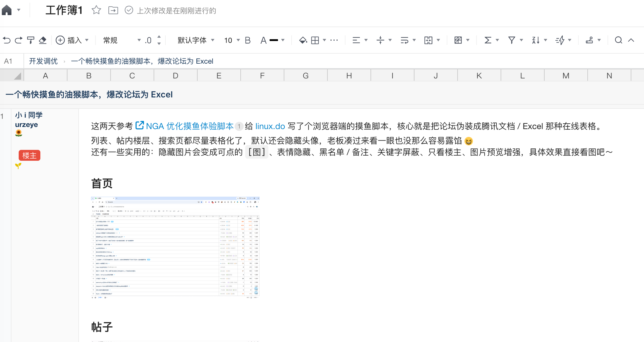Toggle bold formatting with the B button
Viewport: 644px width, 342px height.
click(x=248, y=40)
